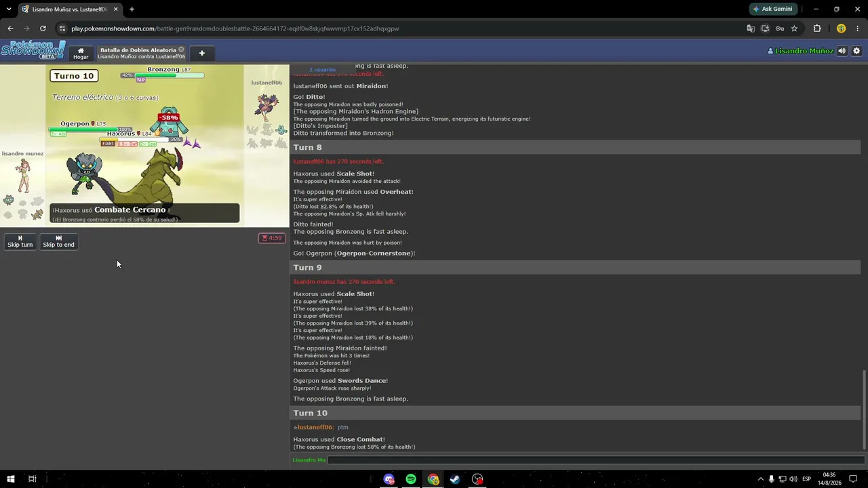Focus the battle chat message input

(x=595, y=460)
